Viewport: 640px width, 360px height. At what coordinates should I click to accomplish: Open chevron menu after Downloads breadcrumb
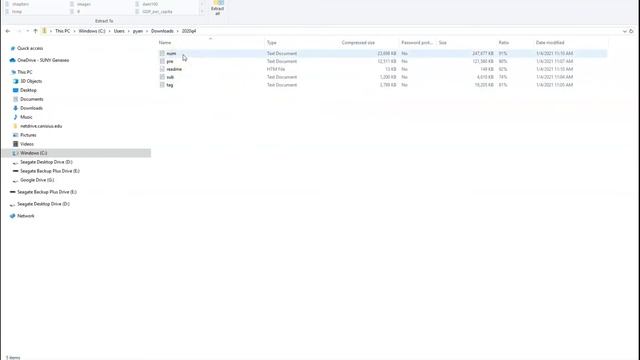point(178,31)
